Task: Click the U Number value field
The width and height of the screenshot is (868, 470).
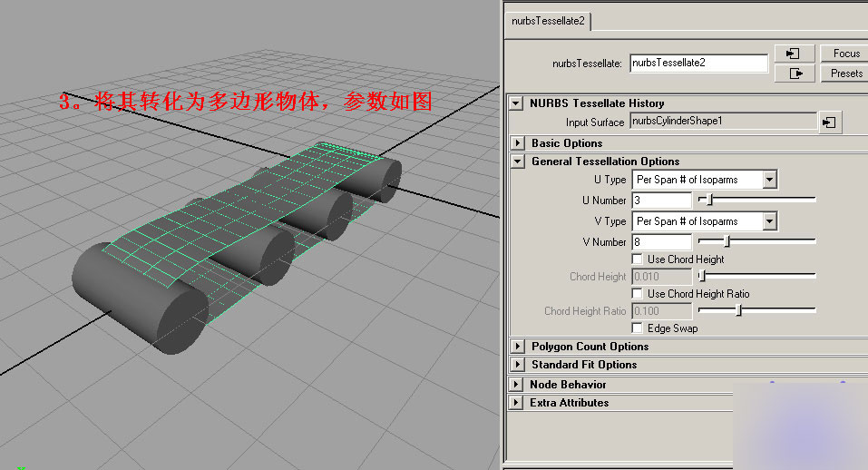Action: (x=661, y=201)
